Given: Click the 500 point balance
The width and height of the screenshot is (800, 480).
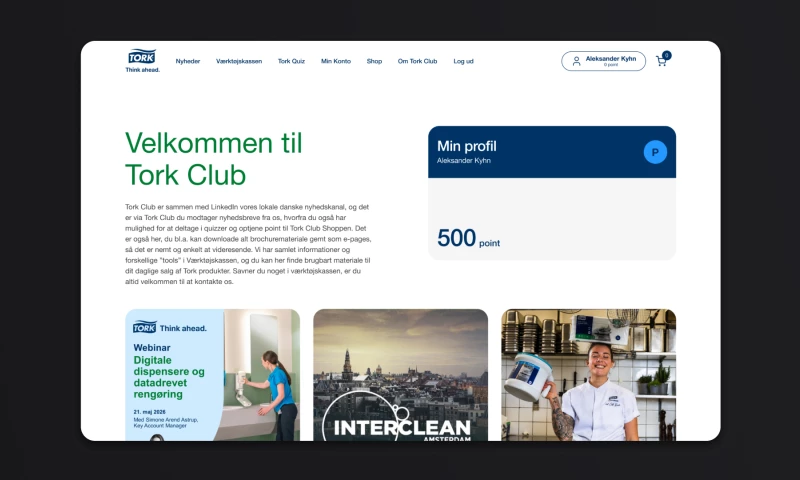Looking at the screenshot, I should point(468,238).
